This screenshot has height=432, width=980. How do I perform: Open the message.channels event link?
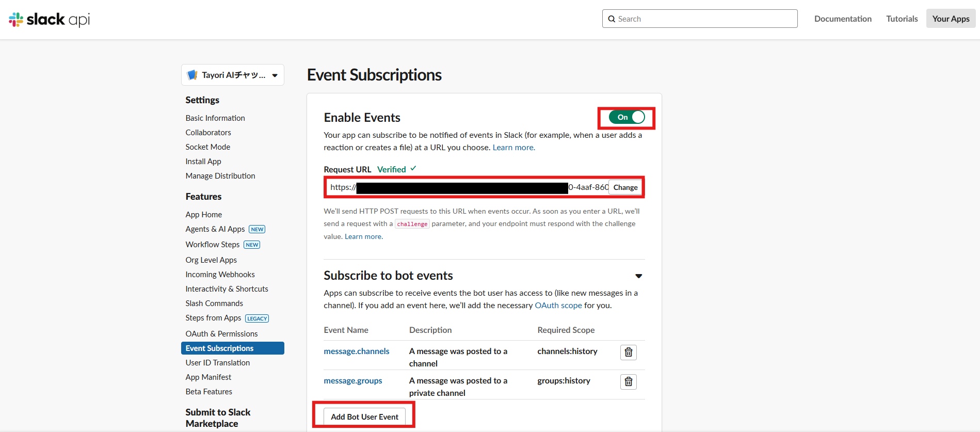click(356, 351)
